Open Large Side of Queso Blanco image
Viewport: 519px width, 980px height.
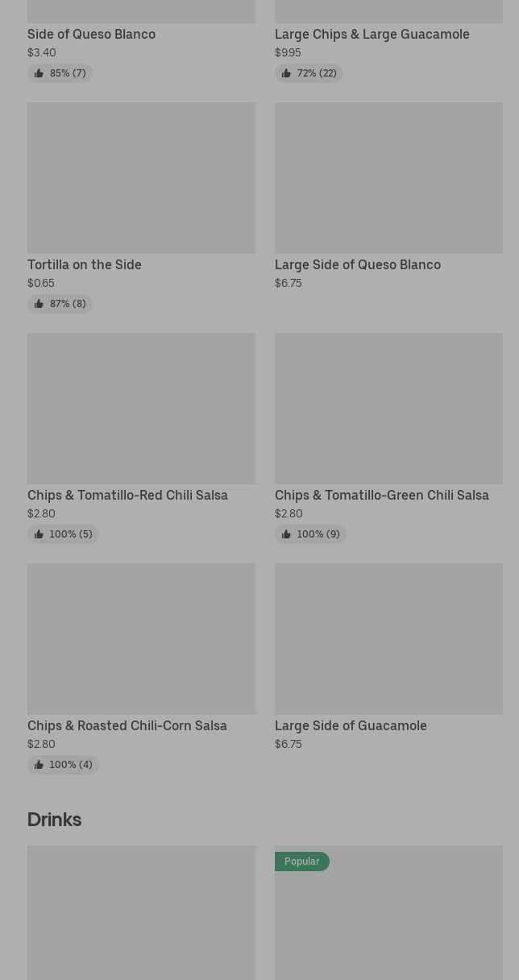pos(388,178)
